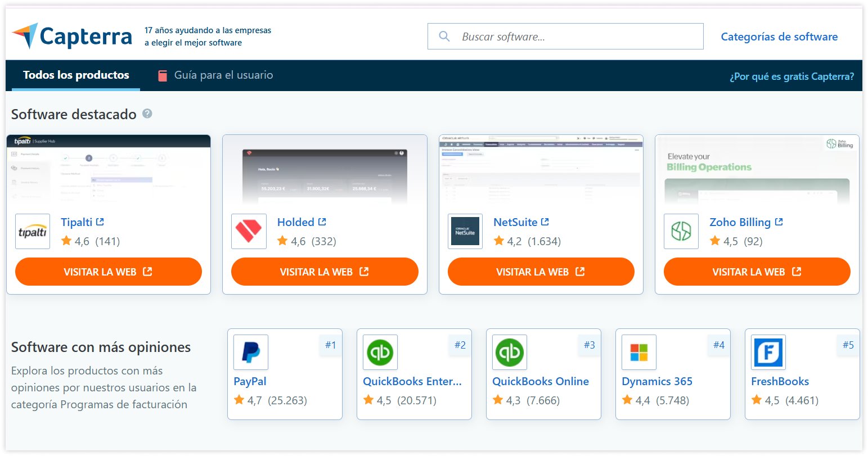The image size is (868, 456).
Task: Click the Oracle NetSuite logo icon
Action: click(x=465, y=231)
